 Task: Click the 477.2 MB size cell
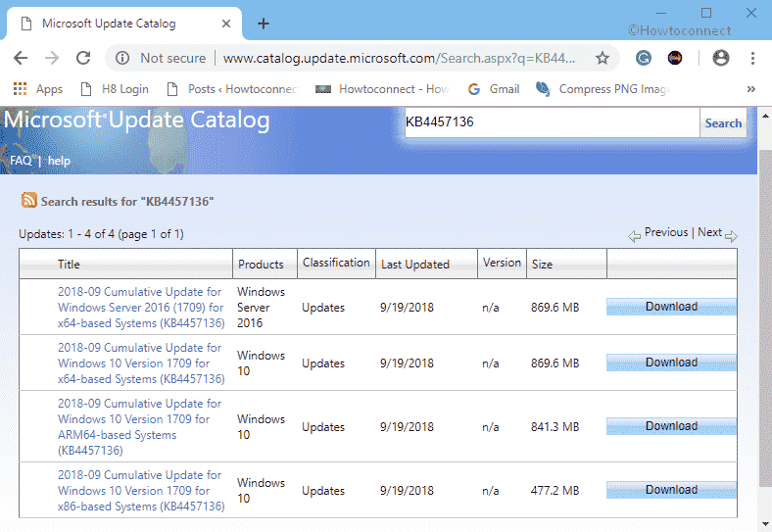pyautogui.click(x=555, y=491)
